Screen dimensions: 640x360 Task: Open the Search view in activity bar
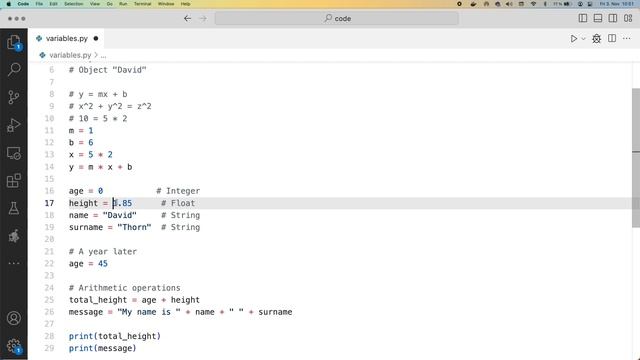click(x=14, y=69)
